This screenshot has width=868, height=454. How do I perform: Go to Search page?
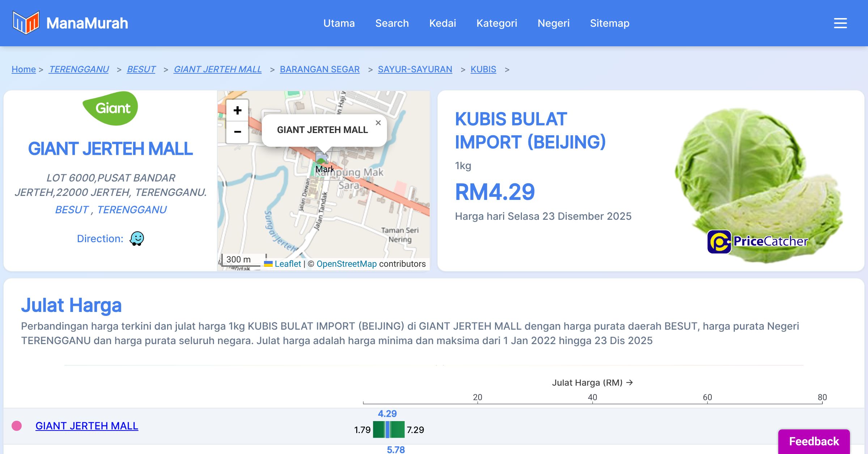[x=392, y=23]
